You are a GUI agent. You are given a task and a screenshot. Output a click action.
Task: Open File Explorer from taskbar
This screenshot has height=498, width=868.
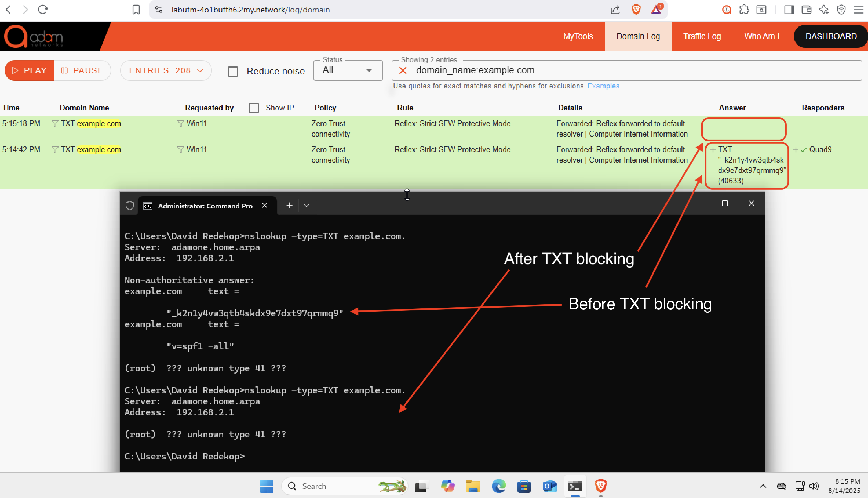473,486
